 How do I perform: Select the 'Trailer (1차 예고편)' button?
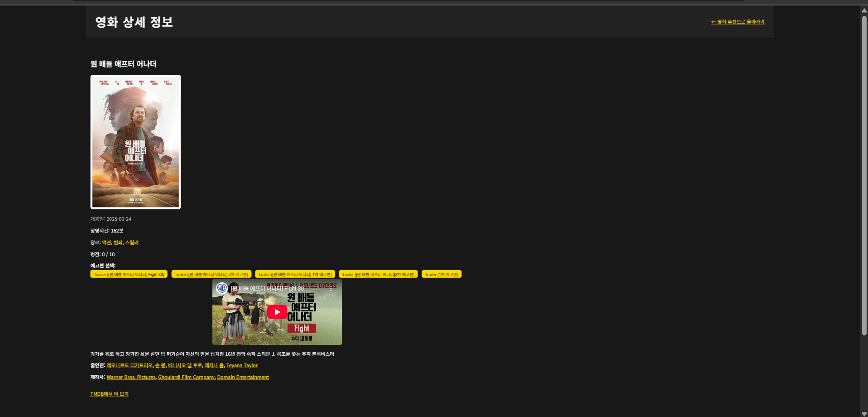pos(441,274)
